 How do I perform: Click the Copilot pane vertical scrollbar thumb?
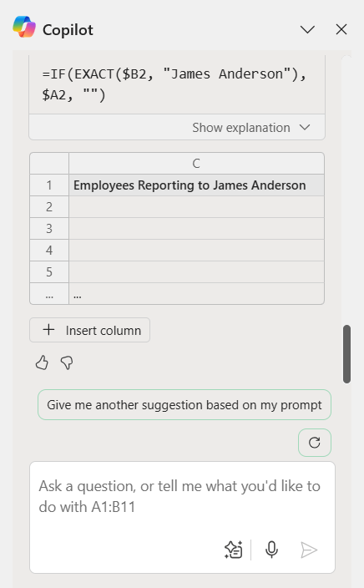coord(346,354)
